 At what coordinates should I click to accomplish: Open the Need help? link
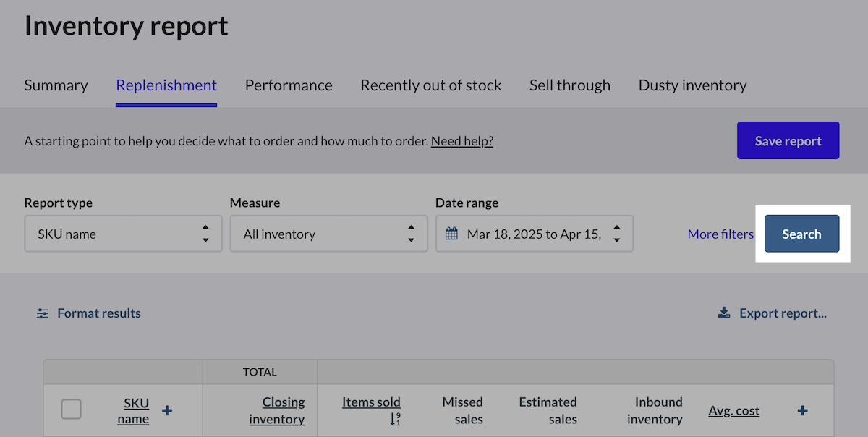pos(461,141)
